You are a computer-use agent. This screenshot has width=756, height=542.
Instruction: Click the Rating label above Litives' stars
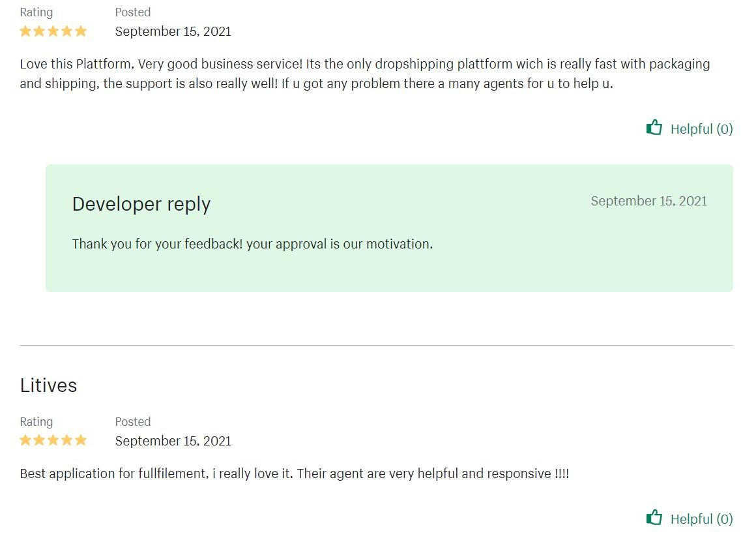[x=36, y=422]
